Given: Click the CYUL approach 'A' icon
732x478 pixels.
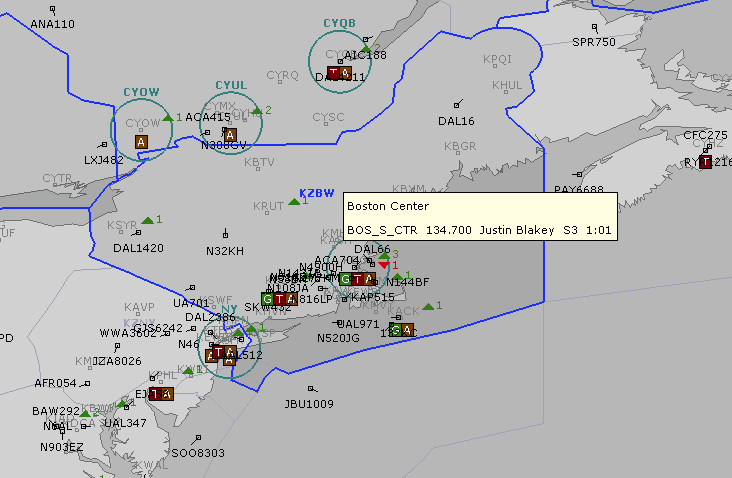Looking at the screenshot, I should click(230, 135).
